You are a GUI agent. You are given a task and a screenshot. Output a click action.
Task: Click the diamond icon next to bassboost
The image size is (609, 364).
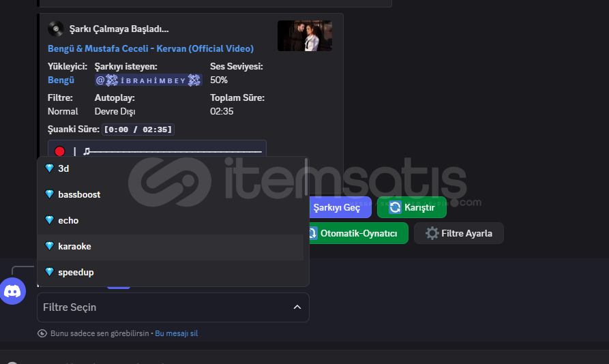(49, 194)
